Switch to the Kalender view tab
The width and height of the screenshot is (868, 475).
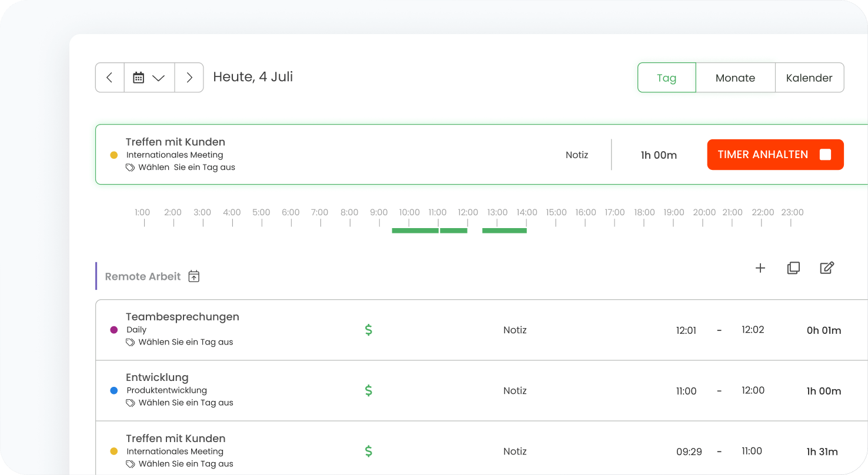pos(809,78)
